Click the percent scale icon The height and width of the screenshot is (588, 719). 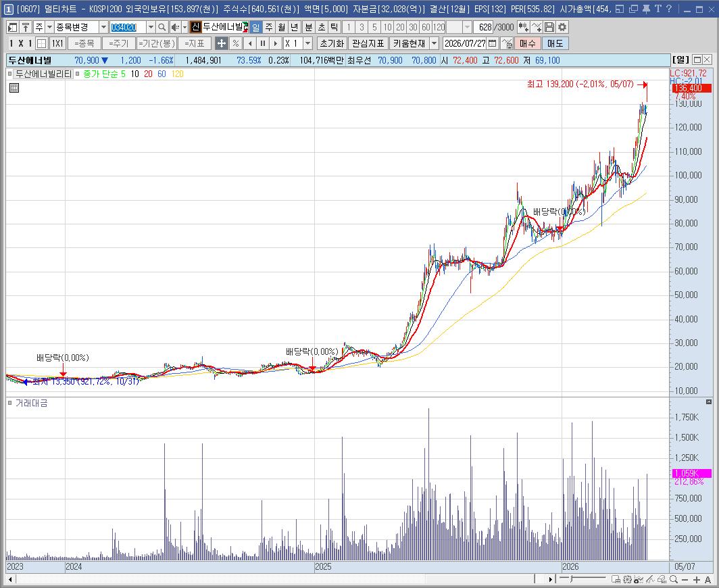(x=236, y=43)
